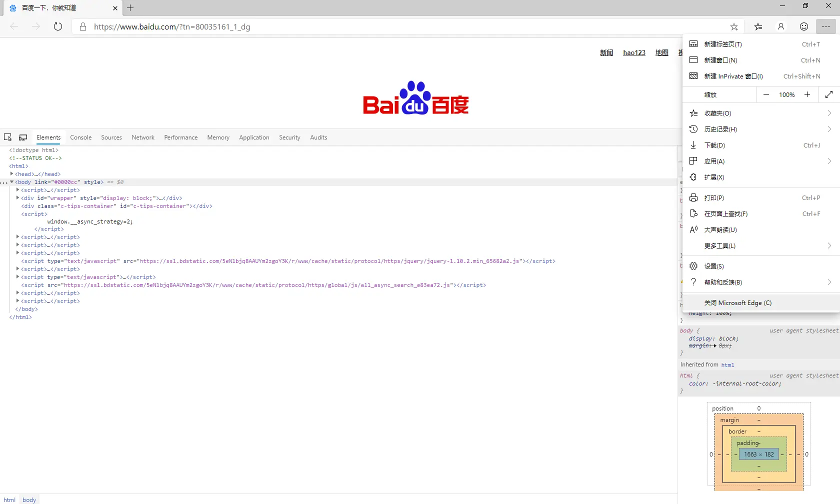Click the html breadcrumb at bottom

click(9, 499)
